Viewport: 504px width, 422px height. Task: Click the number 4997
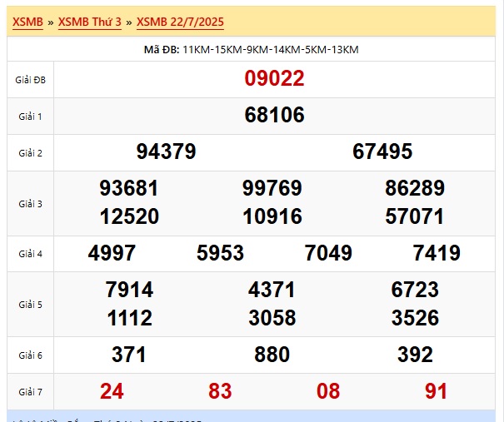pos(112,253)
